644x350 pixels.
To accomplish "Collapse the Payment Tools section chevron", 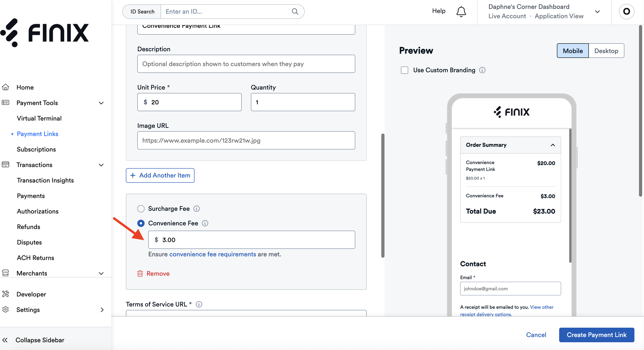I will [x=101, y=103].
